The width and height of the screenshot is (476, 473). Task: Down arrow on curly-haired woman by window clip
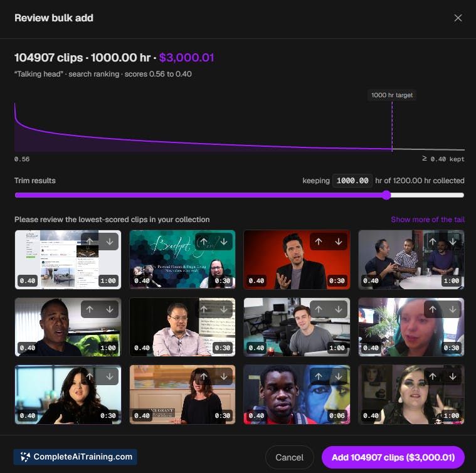[x=110, y=376]
